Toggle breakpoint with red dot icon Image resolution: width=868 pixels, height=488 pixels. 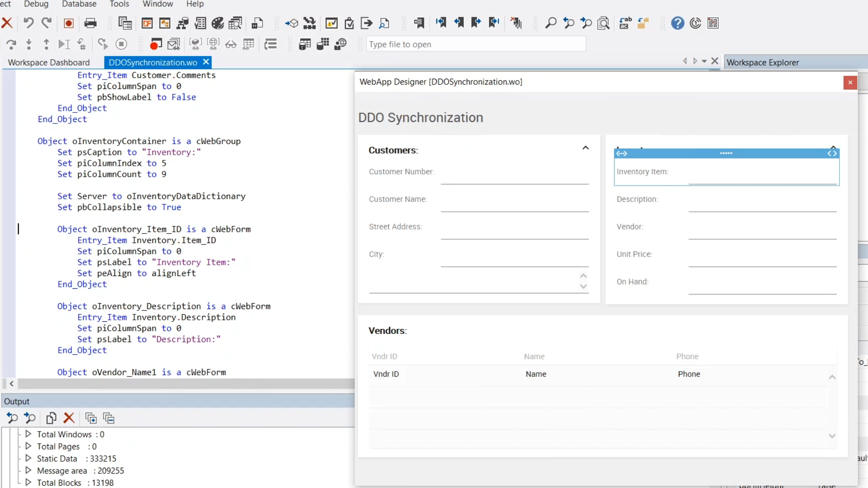pos(156,44)
